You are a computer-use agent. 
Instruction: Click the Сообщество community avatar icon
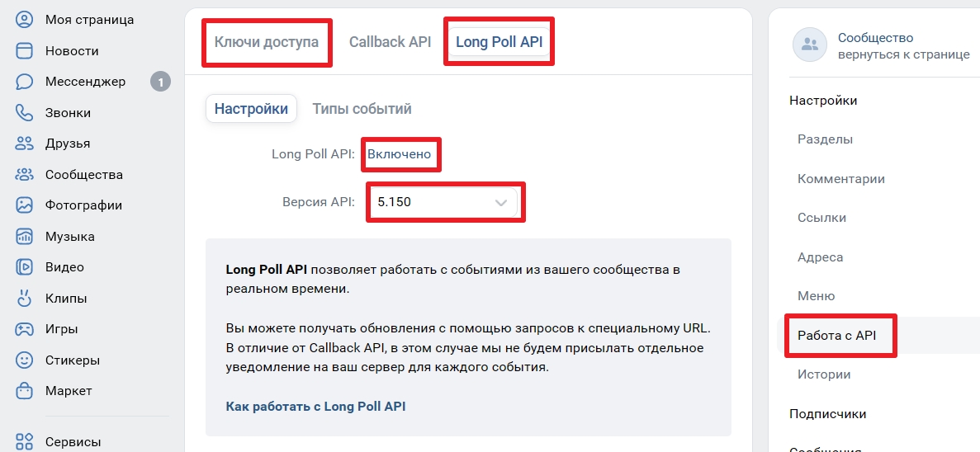click(x=810, y=45)
